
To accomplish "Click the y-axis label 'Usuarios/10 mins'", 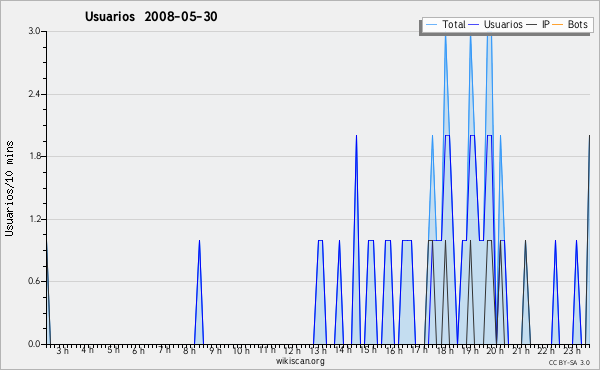I will 9,189.
